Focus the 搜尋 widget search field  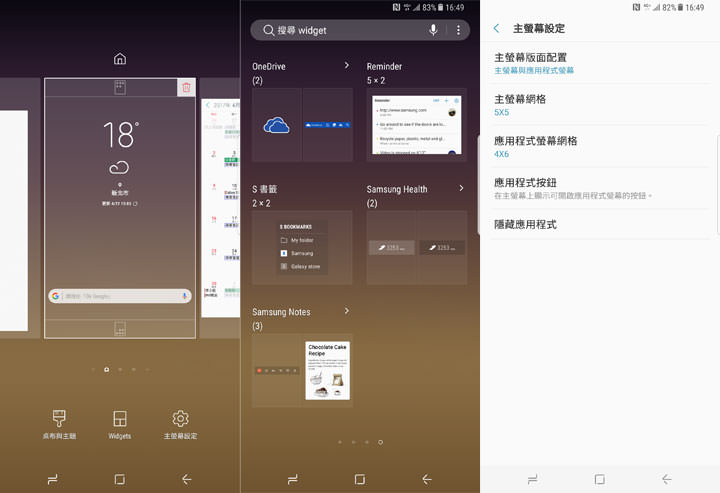(360, 30)
